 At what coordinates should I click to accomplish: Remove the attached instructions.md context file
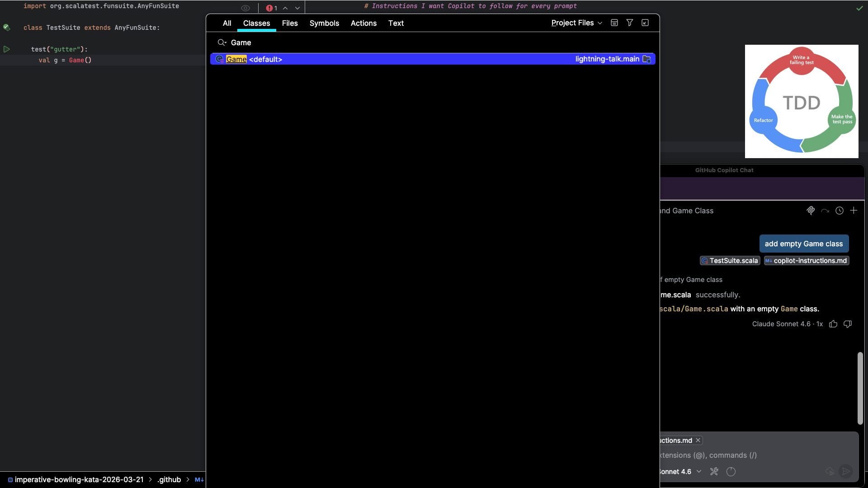point(698,441)
